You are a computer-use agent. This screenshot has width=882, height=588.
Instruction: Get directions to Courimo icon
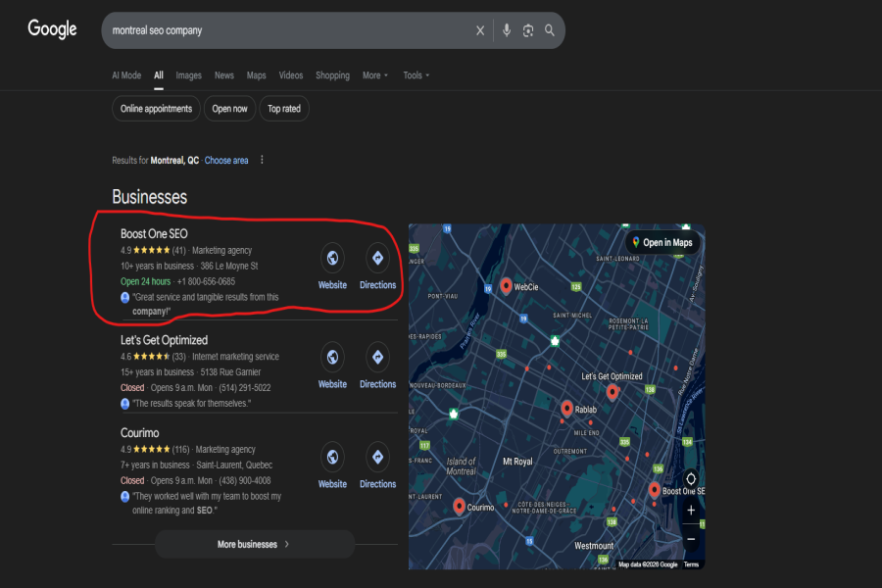tap(377, 457)
